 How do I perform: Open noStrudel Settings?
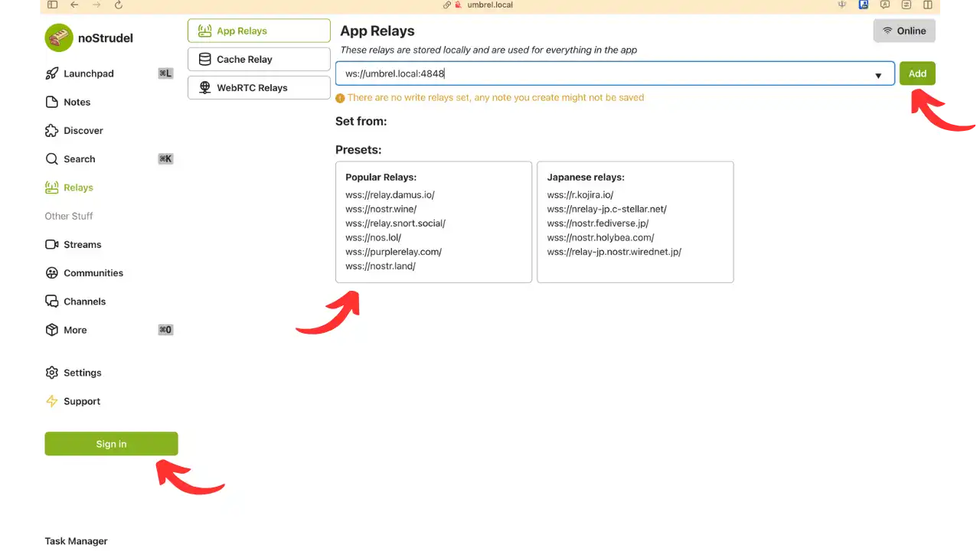tap(82, 373)
